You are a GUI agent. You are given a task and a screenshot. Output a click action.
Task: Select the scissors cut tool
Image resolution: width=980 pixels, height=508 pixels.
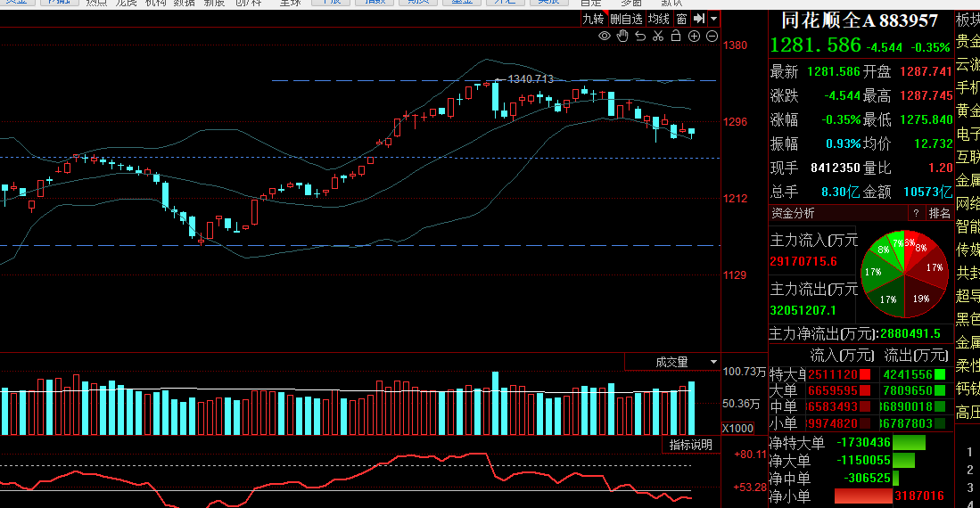(658, 37)
